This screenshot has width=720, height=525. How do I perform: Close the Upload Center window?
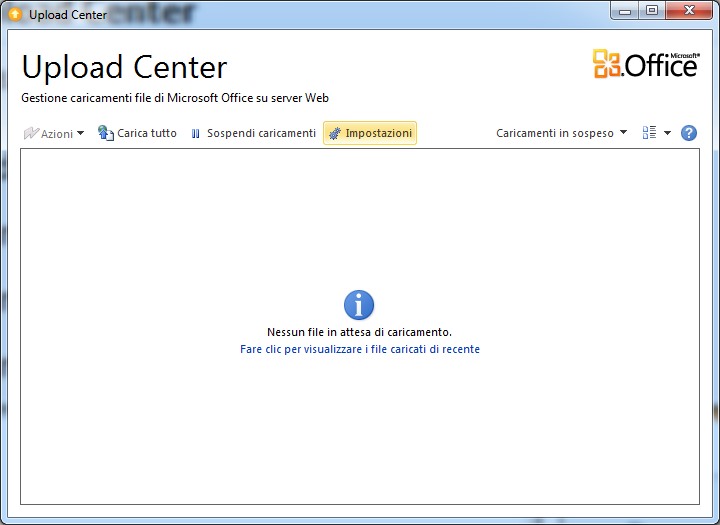pos(689,11)
